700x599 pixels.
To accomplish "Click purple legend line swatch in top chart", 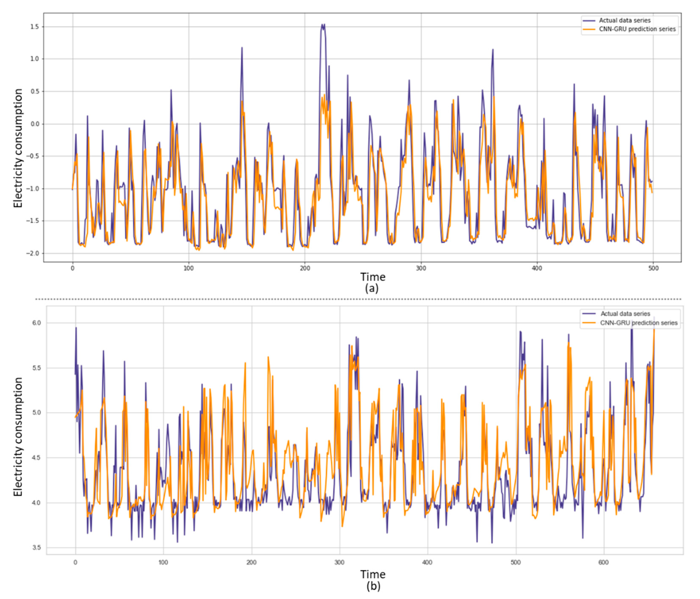I will pos(589,21).
